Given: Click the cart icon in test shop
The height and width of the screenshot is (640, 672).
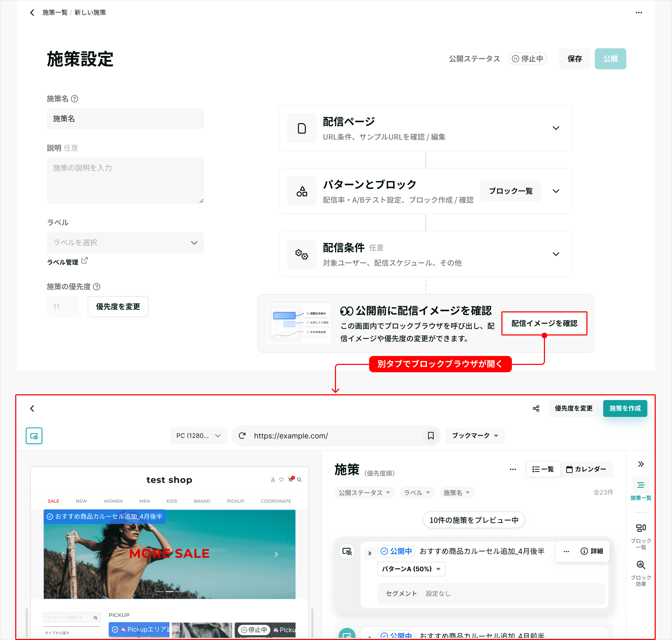Looking at the screenshot, I should [x=291, y=479].
